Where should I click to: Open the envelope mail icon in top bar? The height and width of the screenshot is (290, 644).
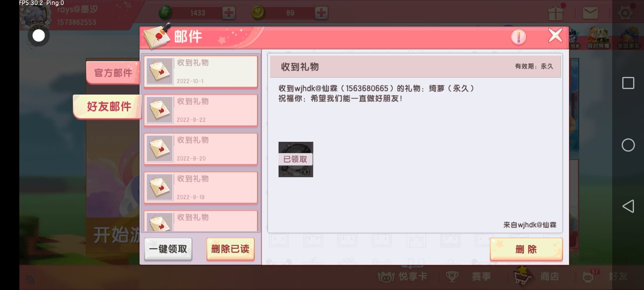590,13
